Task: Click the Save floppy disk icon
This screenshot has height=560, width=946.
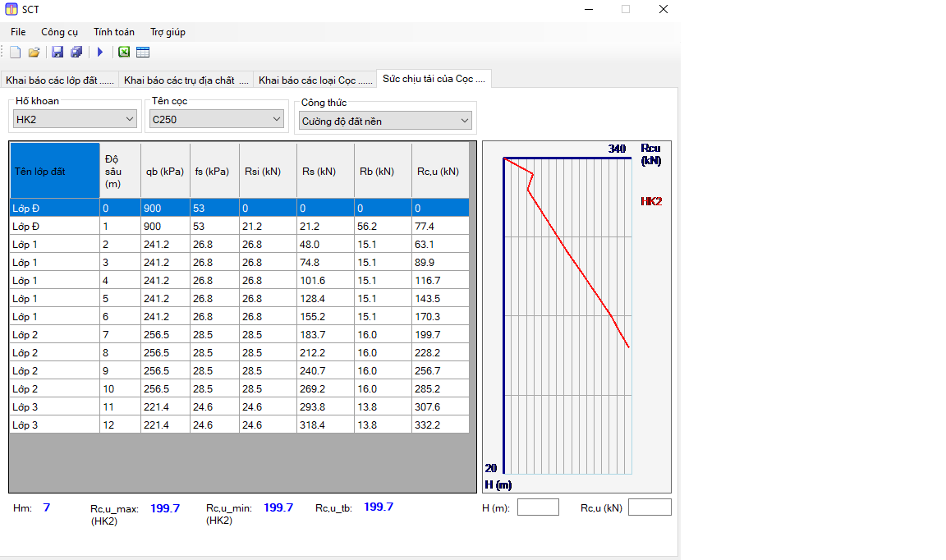Action: coord(57,53)
